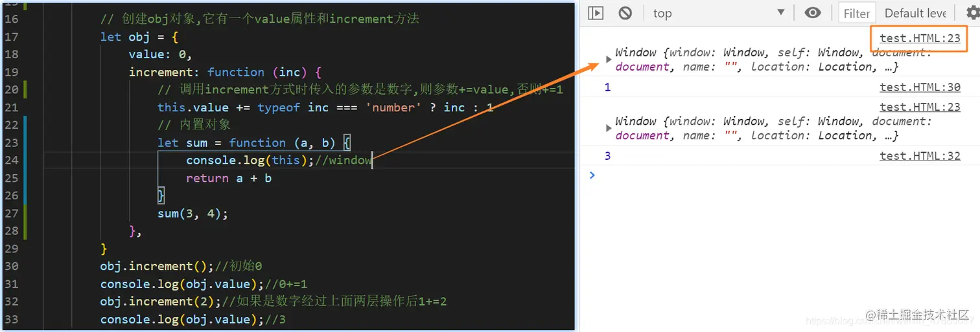Click 'console.log(obj.value);//0+=1' code line
980x332 pixels.
[x=204, y=283]
